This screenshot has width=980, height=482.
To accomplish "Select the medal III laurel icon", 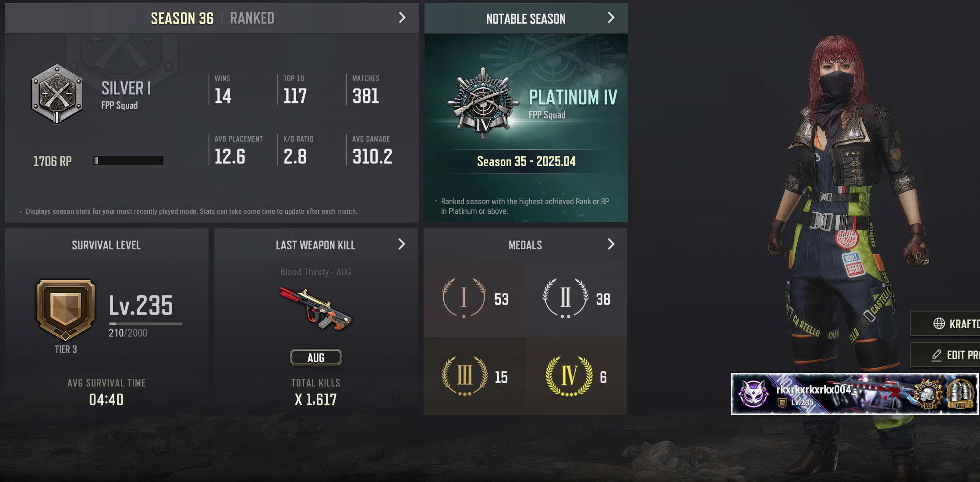I will 464,376.
